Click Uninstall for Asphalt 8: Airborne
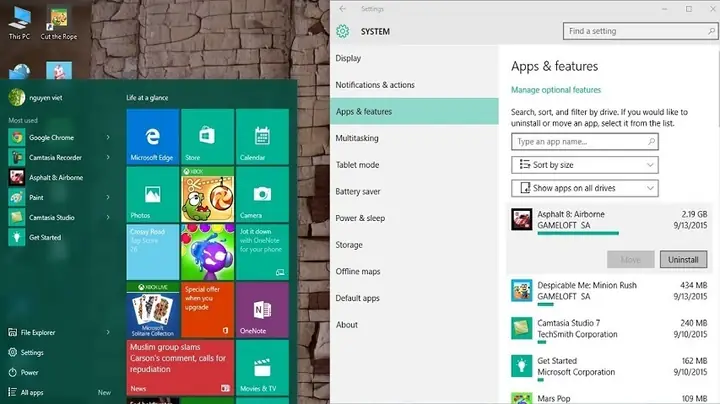 pyautogui.click(x=683, y=259)
